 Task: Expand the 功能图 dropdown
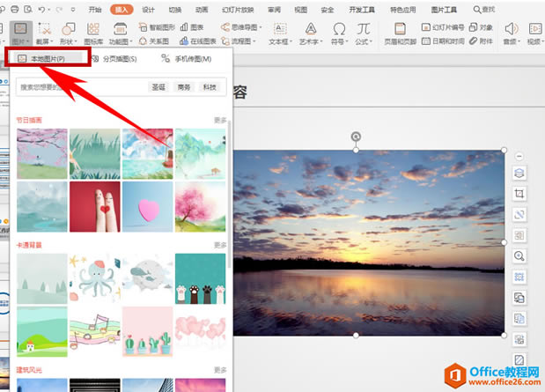pos(131,42)
